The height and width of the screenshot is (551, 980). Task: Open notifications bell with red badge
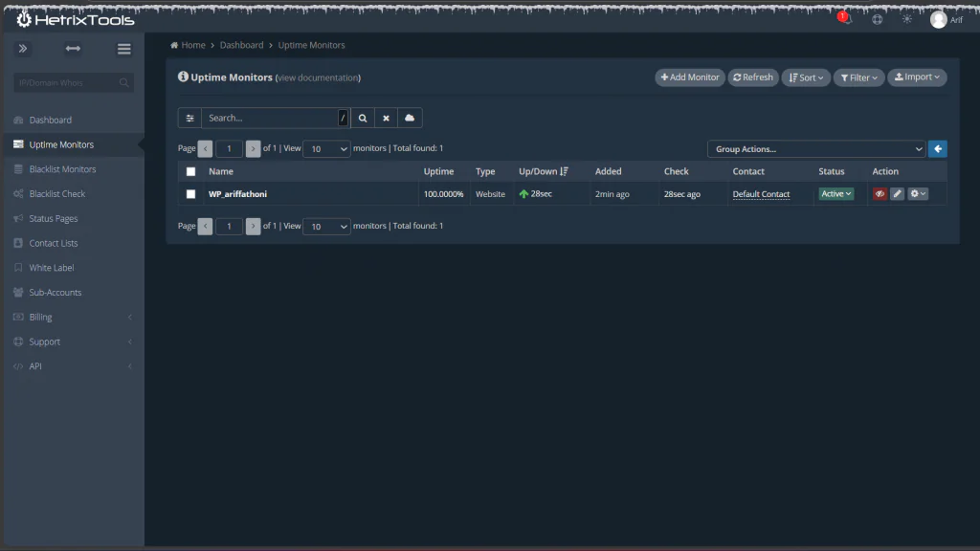pyautogui.click(x=846, y=19)
